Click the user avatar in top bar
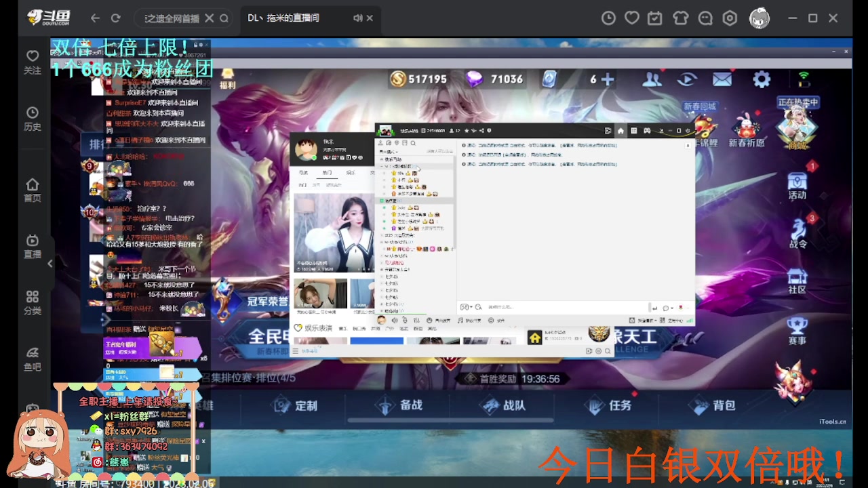Screen dimensions: 868x488 [759, 18]
